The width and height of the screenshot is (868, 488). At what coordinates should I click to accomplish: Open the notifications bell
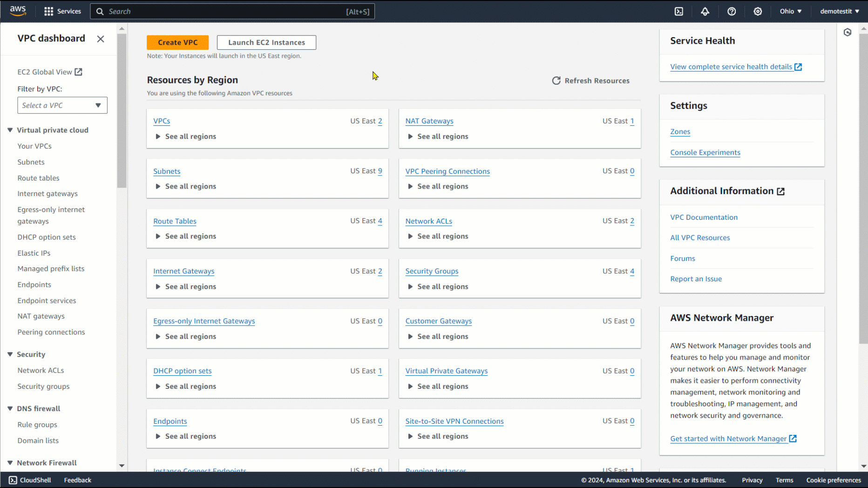pos(705,11)
